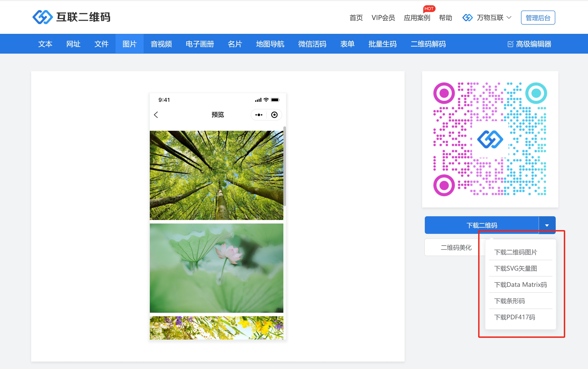Click the circular target icon in preview
The image size is (588, 369).
274,115
